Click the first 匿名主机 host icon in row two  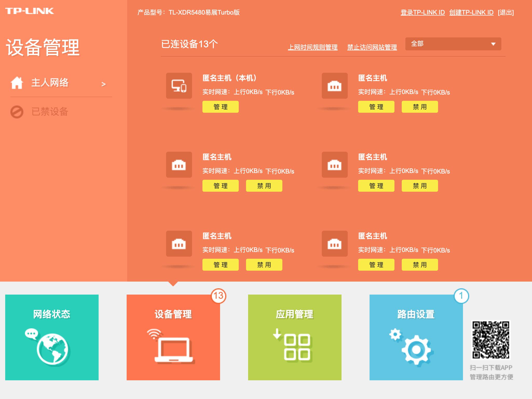tap(179, 165)
